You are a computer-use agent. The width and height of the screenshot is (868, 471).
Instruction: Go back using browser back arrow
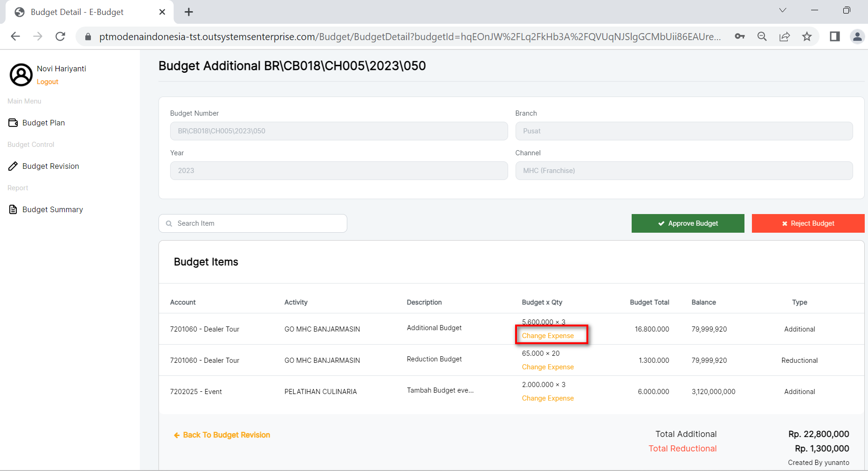pos(15,36)
